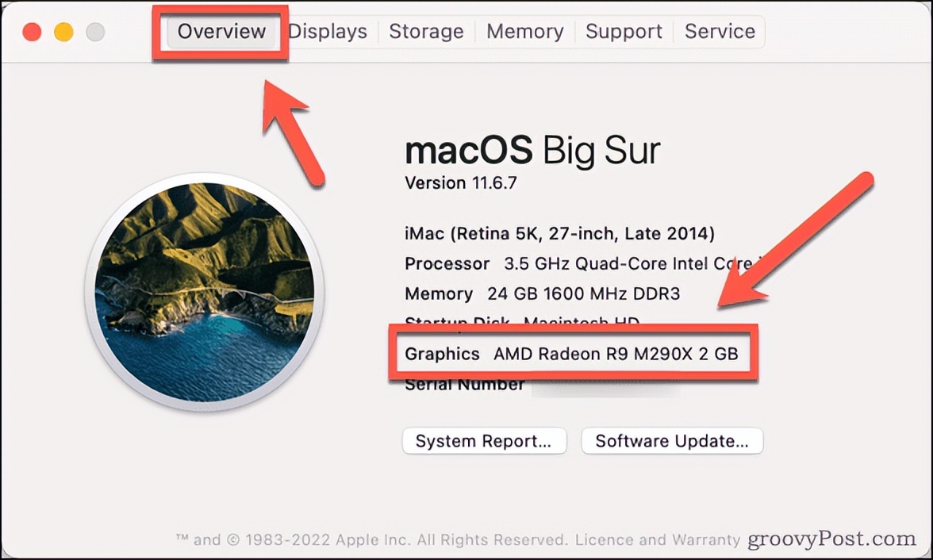The width and height of the screenshot is (933, 560).
Task: Select the Overview tab
Action: click(x=221, y=32)
